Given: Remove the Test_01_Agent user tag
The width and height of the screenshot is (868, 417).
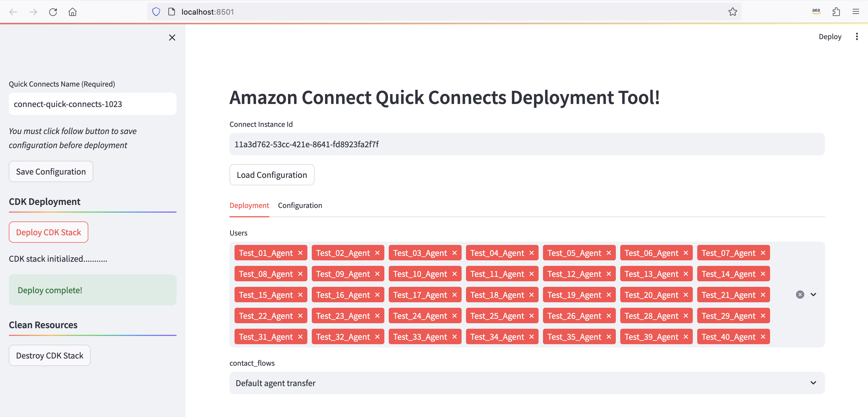Looking at the screenshot, I should click(x=300, y=253).
